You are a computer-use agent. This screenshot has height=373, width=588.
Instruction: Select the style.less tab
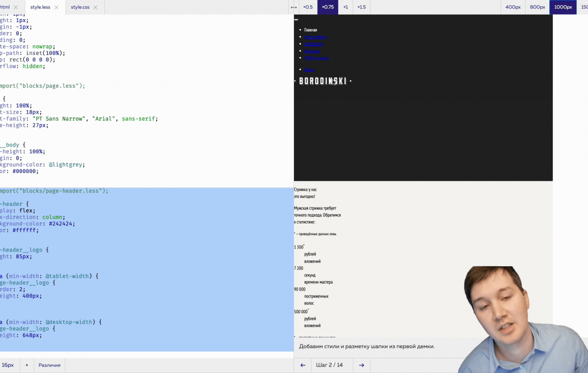click(x=40, y=7)
